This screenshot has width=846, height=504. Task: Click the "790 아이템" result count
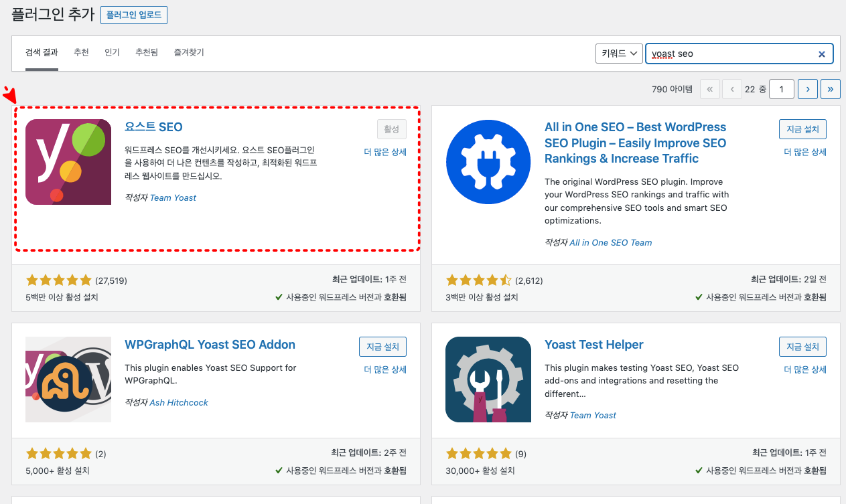(x=672, y=88)
